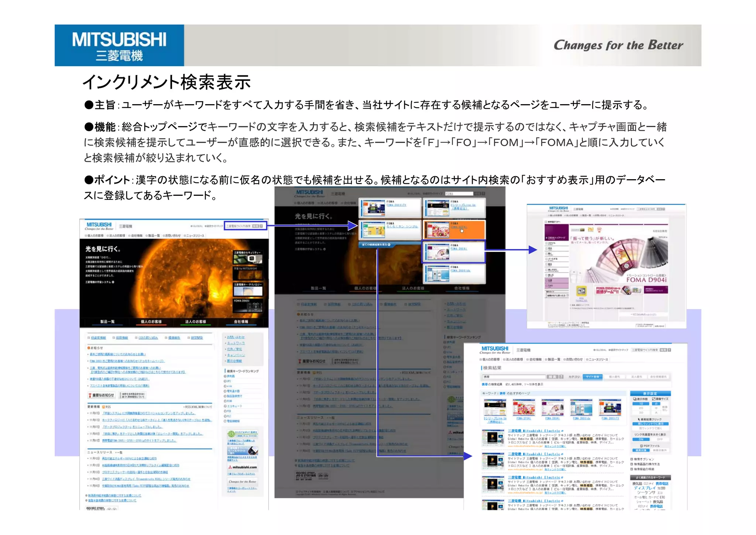Viewport: 756px width, 535px height.
Task: Click the Mitsubishi logo in the blue header
Action: (x=119, y=45)
